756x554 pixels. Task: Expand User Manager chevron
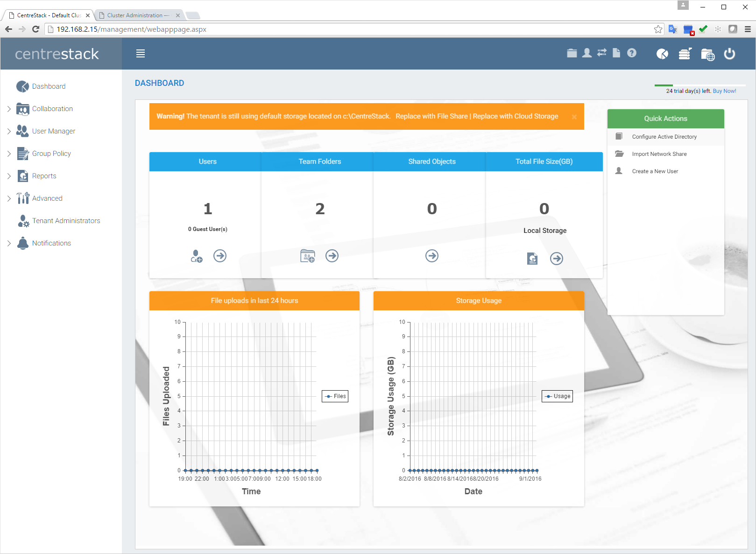coord(9,131)
